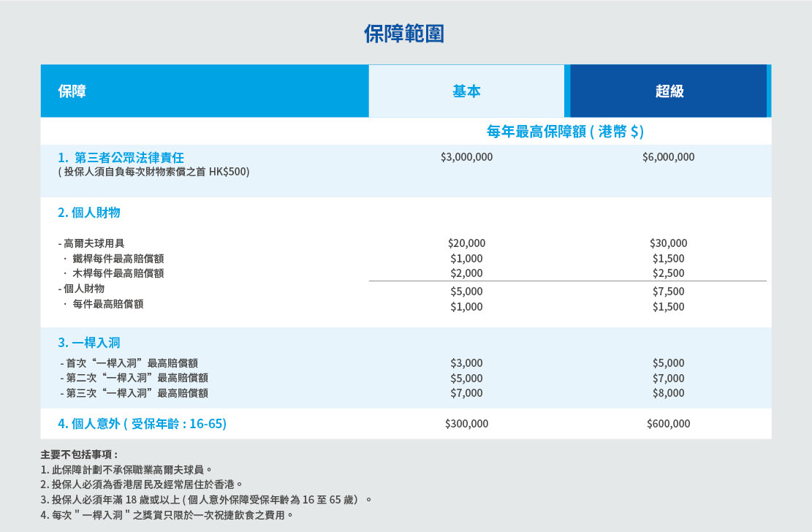This screenshot has height=532, width=812.
Task: Click 超級 $1,500 in the 鐵桿 row
Action: [x=669, y=258]
